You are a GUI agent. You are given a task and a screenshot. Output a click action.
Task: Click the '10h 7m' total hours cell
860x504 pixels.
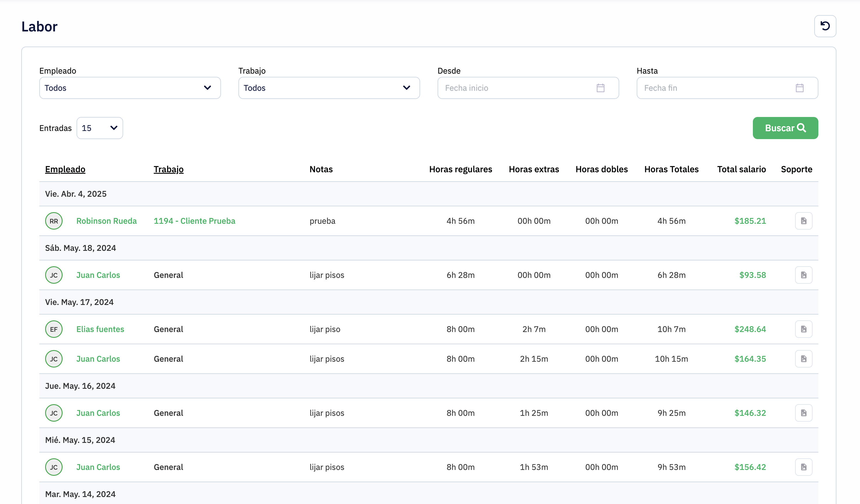click(671, 329)
